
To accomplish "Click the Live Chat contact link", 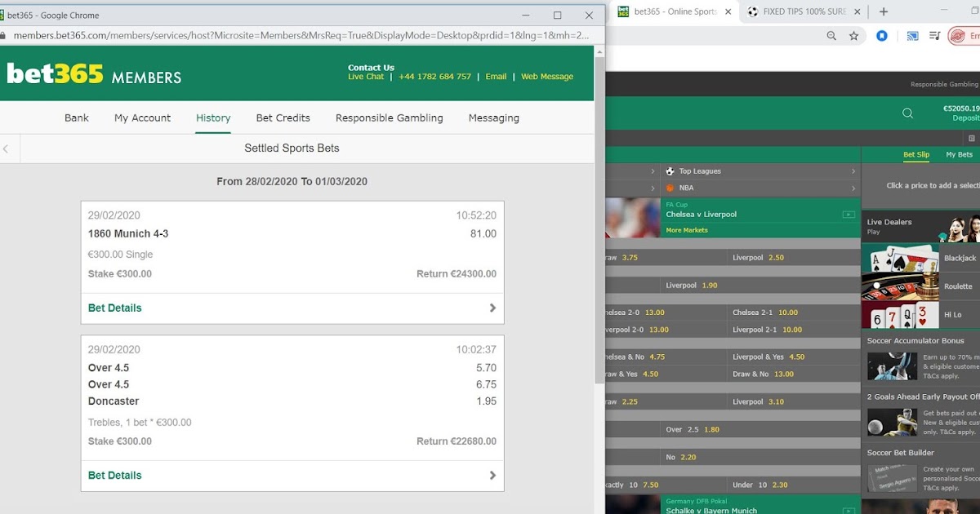I will [366, 77].
